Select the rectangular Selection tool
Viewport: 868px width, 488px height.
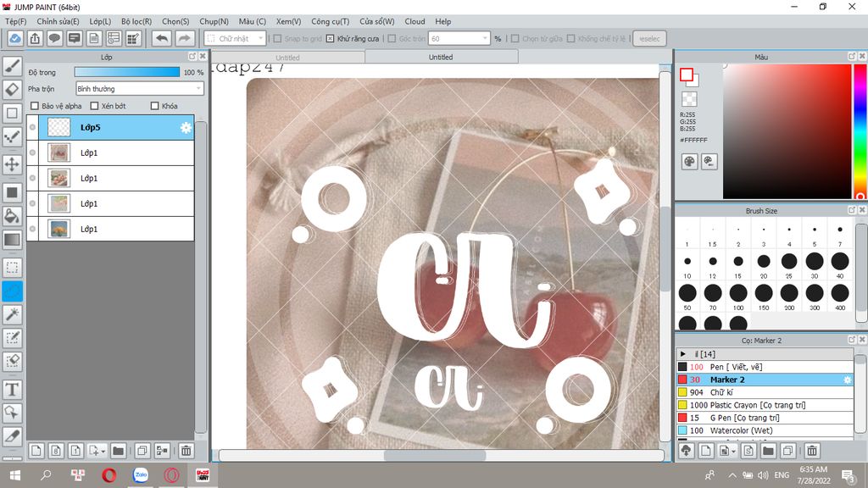(12, 267)
